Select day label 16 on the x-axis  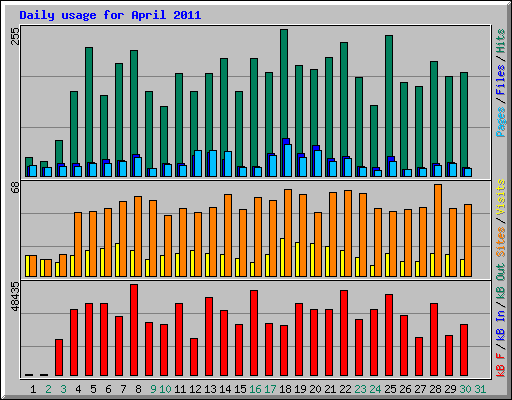[x=255, y=389]
